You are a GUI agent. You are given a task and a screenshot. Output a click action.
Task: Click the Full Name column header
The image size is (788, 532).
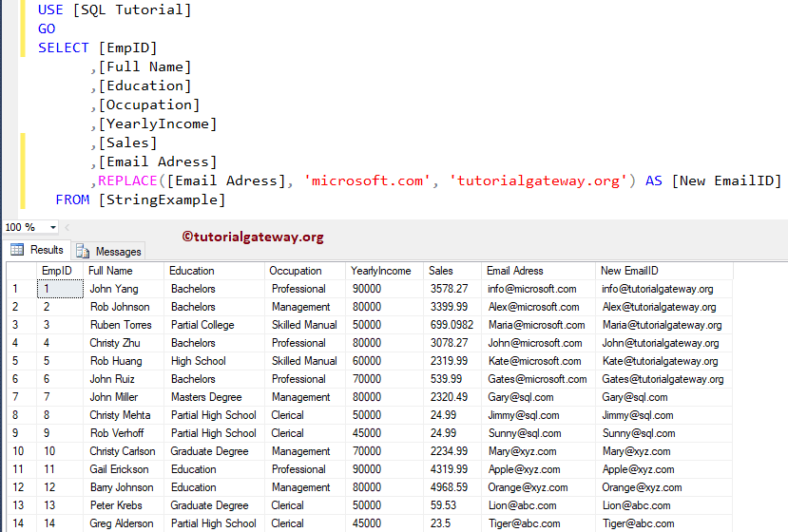pos(124,271)
